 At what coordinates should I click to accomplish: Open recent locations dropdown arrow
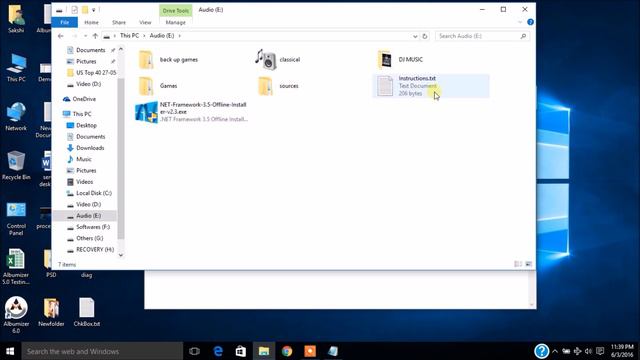(86, 36)
